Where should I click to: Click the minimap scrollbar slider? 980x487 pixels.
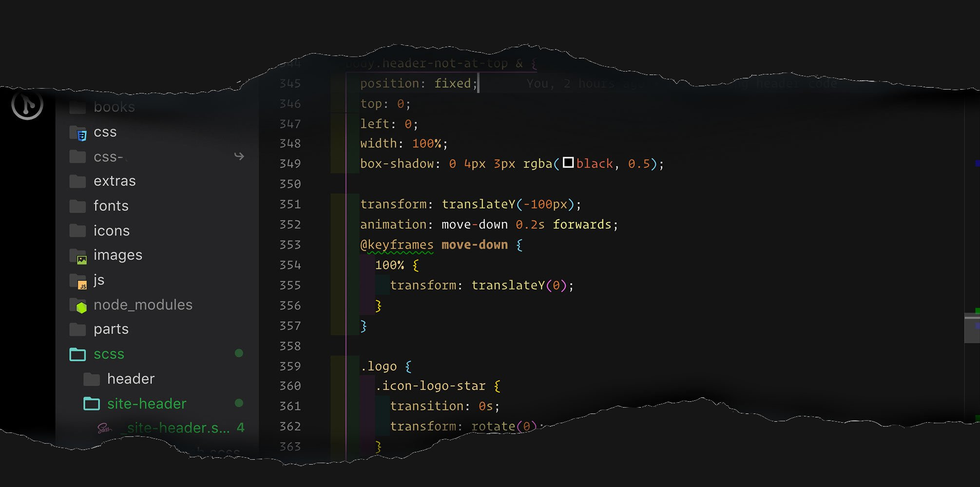[972, 329]
